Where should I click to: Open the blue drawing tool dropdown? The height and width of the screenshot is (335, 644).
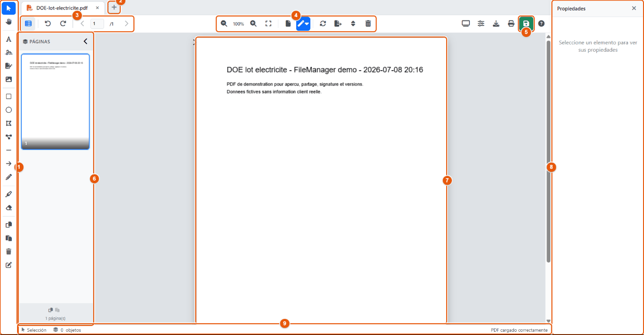tap(303, 23)
